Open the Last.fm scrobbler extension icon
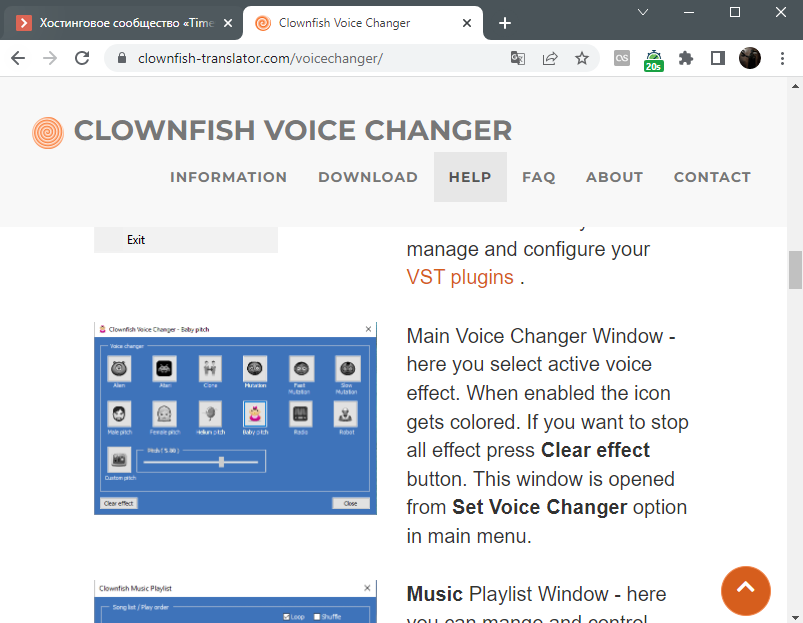This screenshot has height=623, width=803. 622,58
